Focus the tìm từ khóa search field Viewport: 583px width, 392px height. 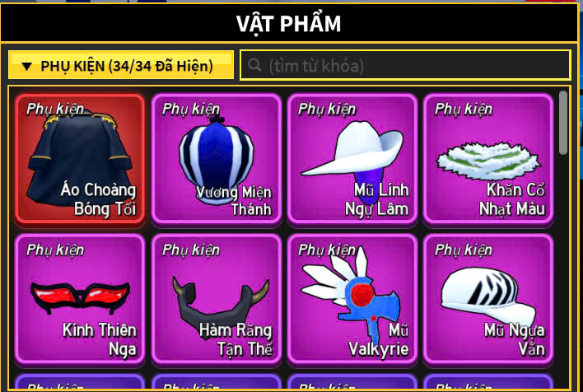(x=405, y=65)
